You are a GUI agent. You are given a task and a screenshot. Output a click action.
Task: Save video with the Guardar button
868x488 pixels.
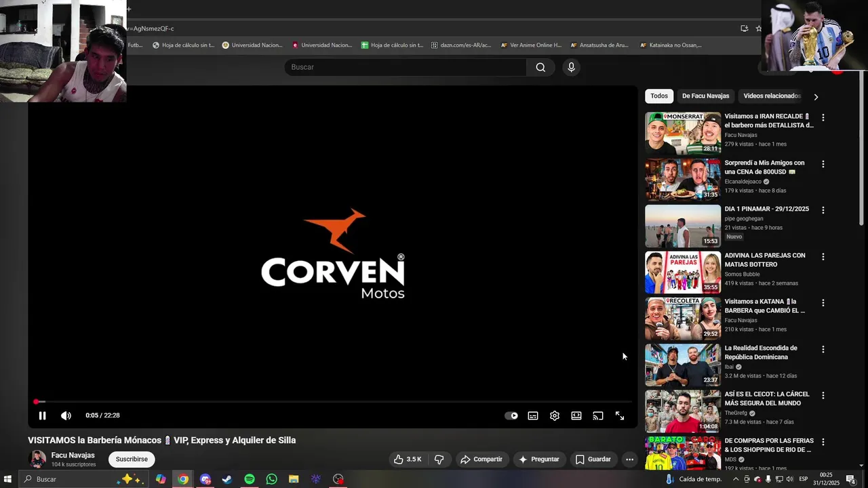593,460
